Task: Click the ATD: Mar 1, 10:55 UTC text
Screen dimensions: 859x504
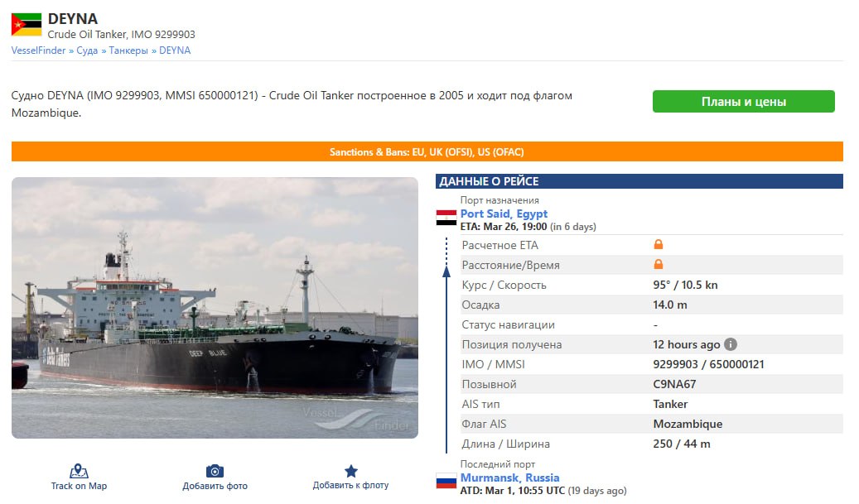Action: (x=512, y=490)
